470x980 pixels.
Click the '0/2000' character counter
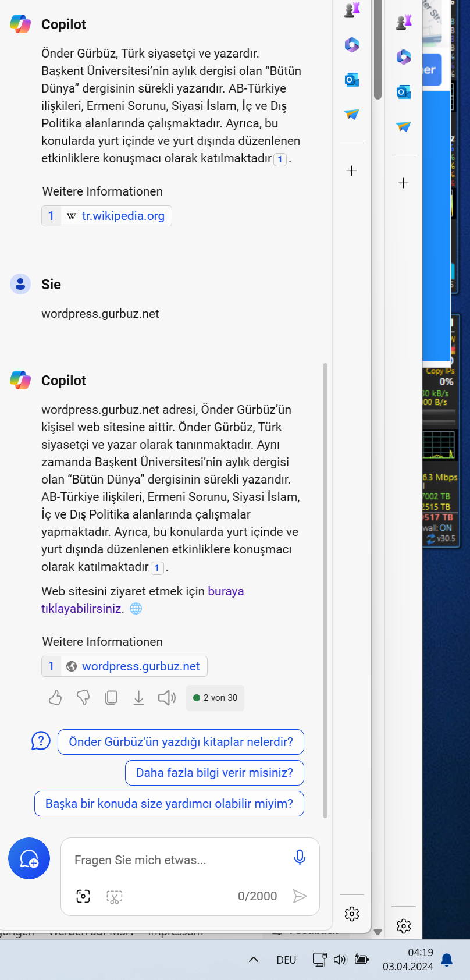pyautogui.click(x=257, y=896)
